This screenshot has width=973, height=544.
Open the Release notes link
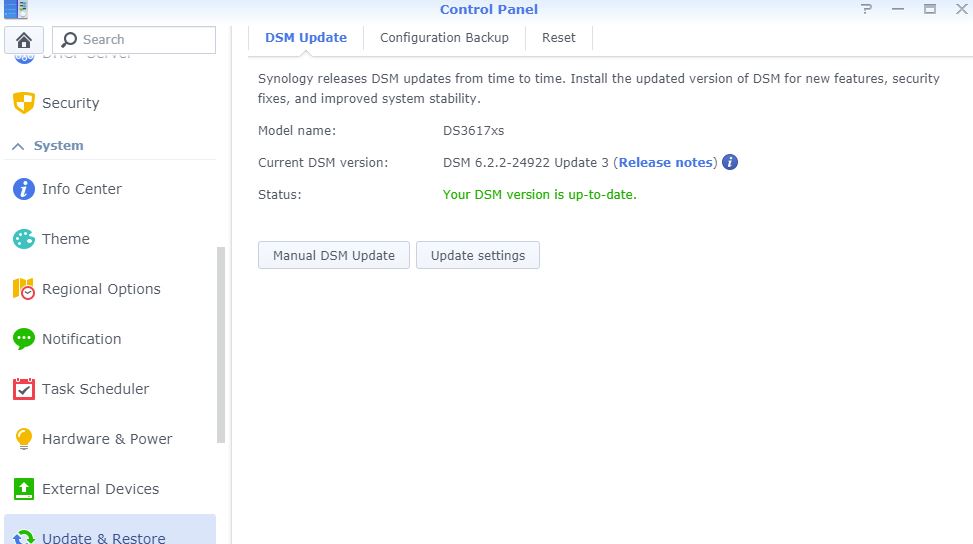[x=665, y=163]
